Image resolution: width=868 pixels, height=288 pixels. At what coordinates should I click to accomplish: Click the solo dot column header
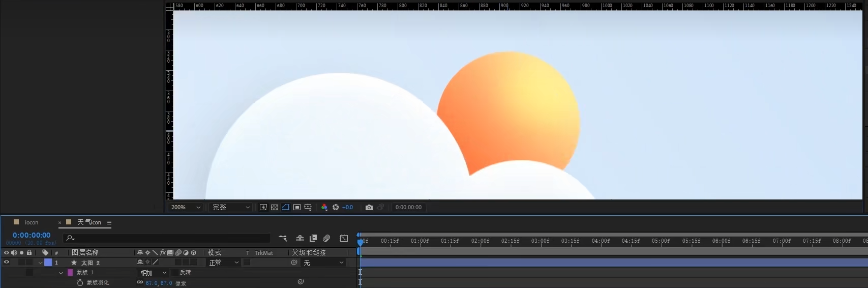tap(21, 252)
